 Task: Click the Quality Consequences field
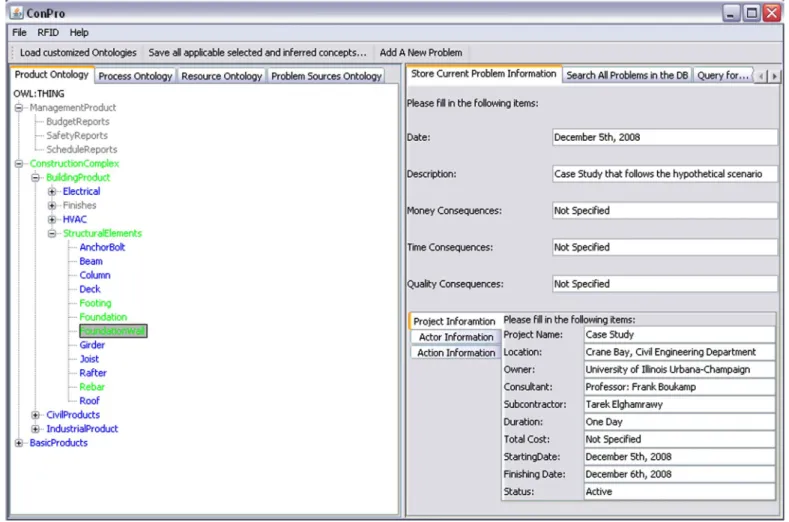point(664,284)
